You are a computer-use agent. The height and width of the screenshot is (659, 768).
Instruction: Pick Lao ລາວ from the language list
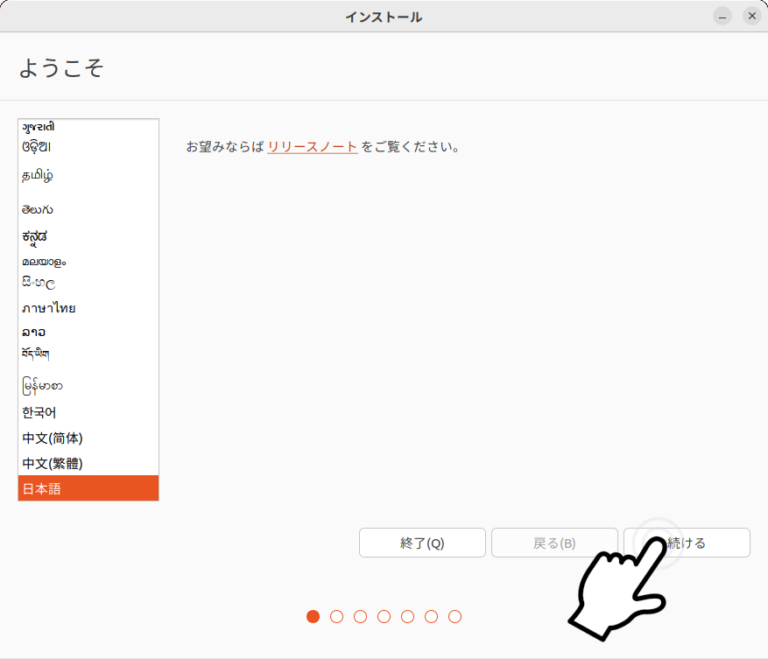pos(88,332)
